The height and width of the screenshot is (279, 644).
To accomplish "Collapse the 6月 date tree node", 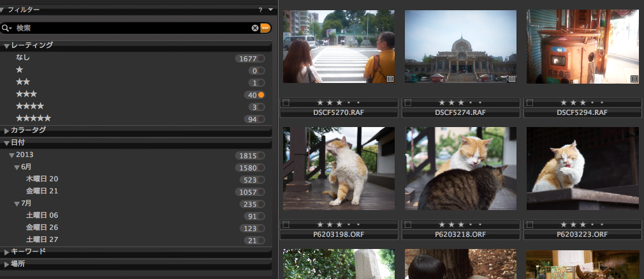I will 17,167.
